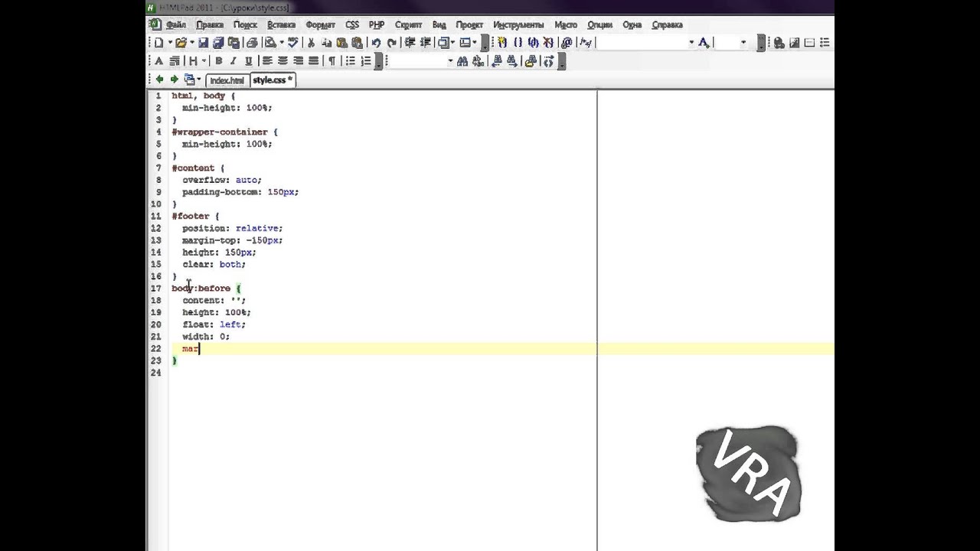Click the find previous icon
This screenshot has height=551, width=980.
497,61
